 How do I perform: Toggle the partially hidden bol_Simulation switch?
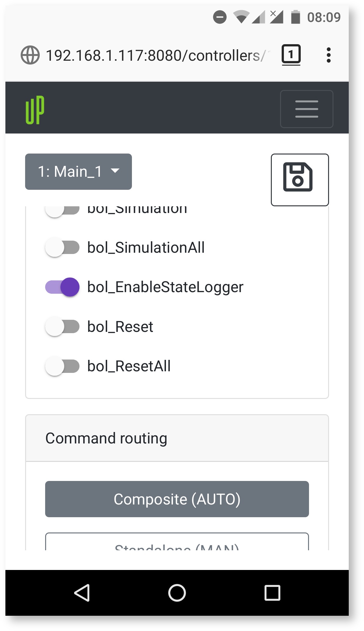coord(62,210)
